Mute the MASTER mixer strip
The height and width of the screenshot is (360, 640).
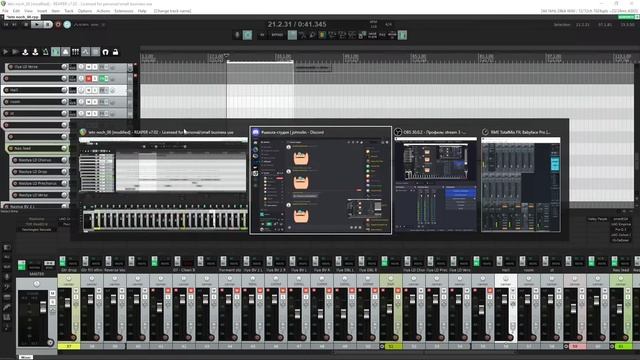[x=52, y=293]
